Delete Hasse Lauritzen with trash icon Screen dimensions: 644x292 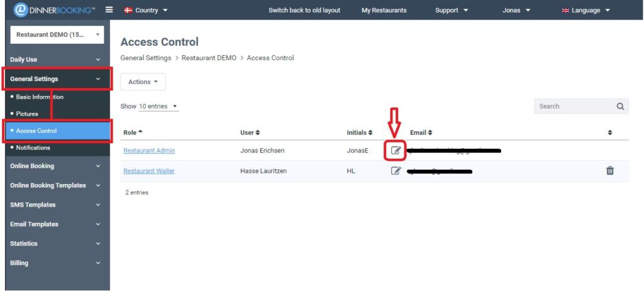610,171
